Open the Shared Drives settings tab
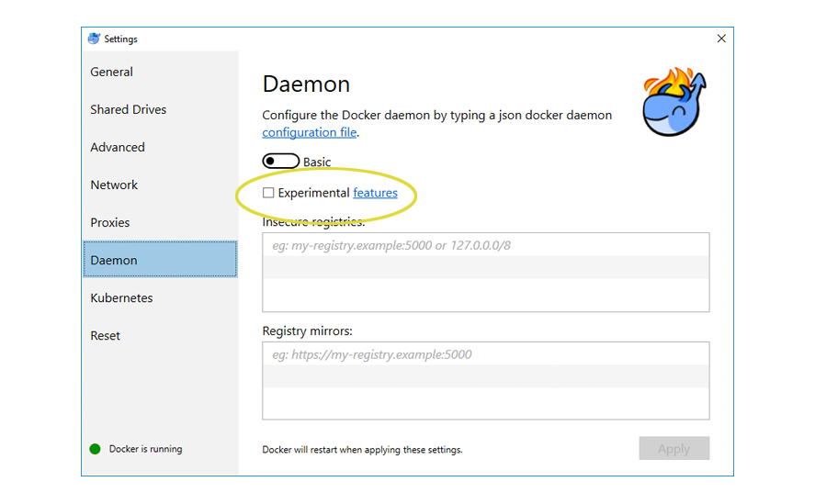This screenshot has height=504, width=815. coord(160,109)
